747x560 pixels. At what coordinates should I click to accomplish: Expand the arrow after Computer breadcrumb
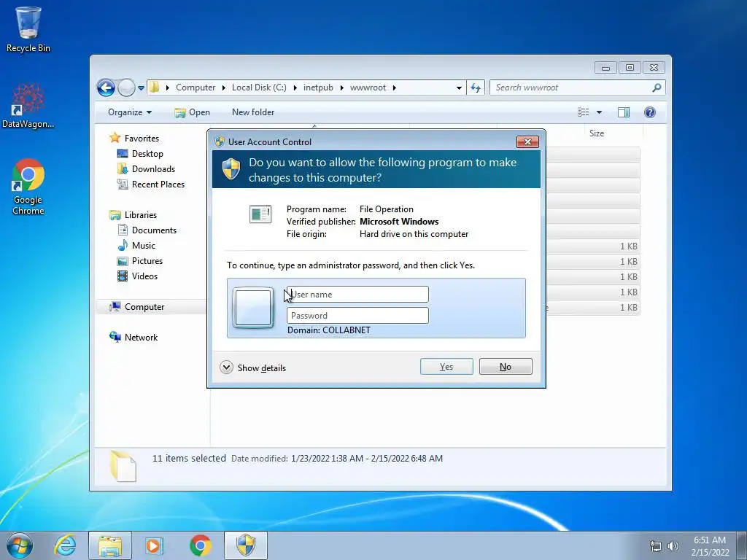pyautogui.click(x=223, y=87)
